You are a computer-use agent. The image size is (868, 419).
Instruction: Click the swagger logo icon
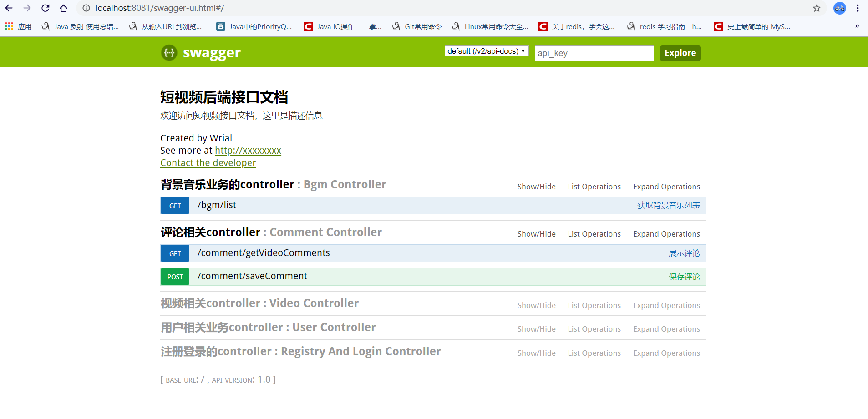click(x=169, y=53)
